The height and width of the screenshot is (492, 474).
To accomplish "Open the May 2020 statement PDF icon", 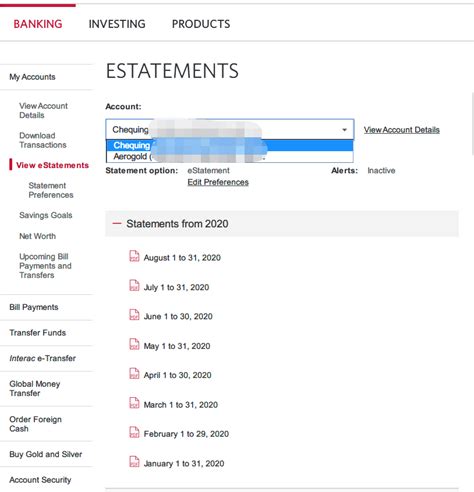I will pyautogui.click(x=134, y=345).
